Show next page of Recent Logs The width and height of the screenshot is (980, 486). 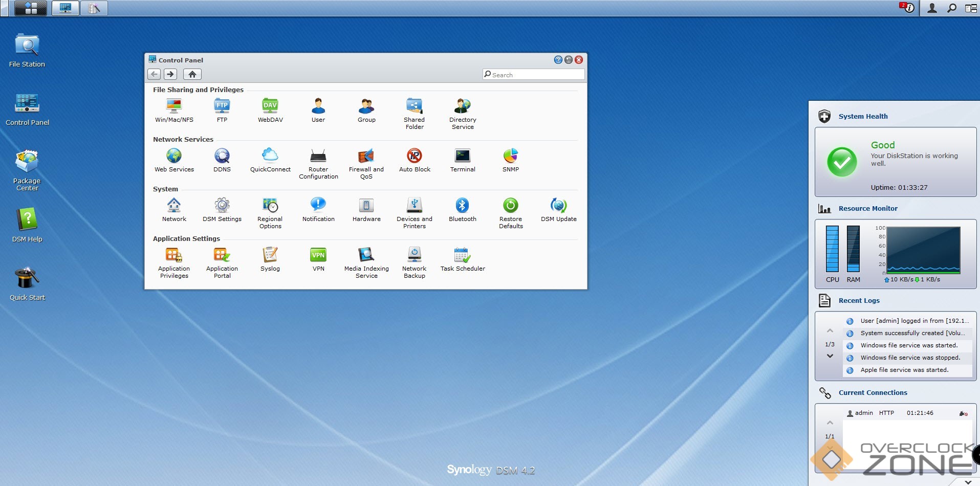click(830, 356)
